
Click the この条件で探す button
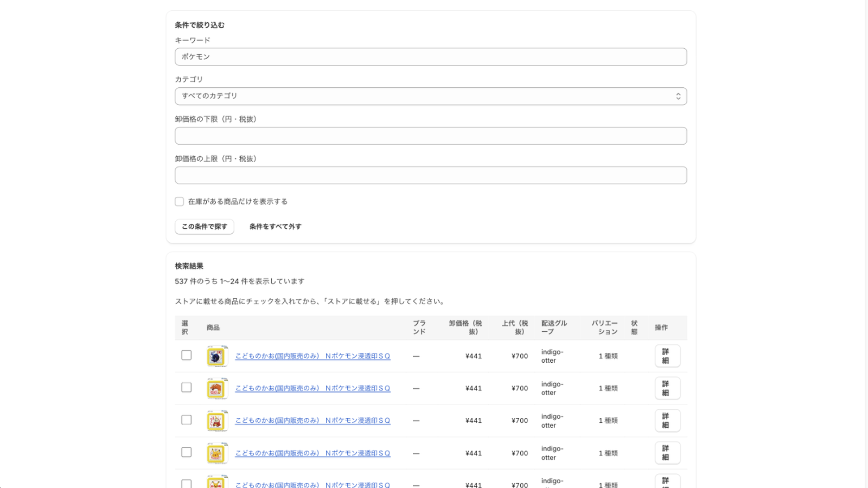pos(205,227)
